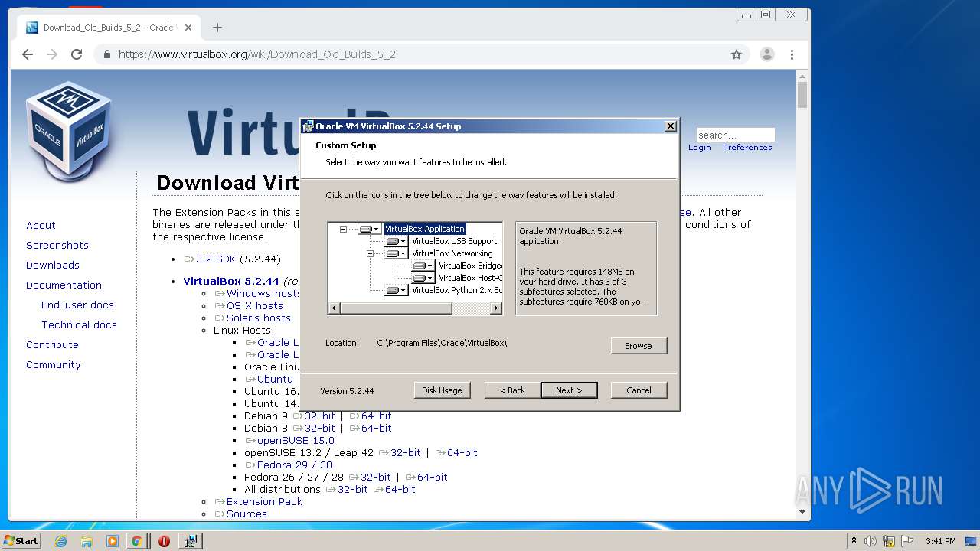Click the Browse button in setup
Screen dimensions: 980x551
tap(639, 346)
